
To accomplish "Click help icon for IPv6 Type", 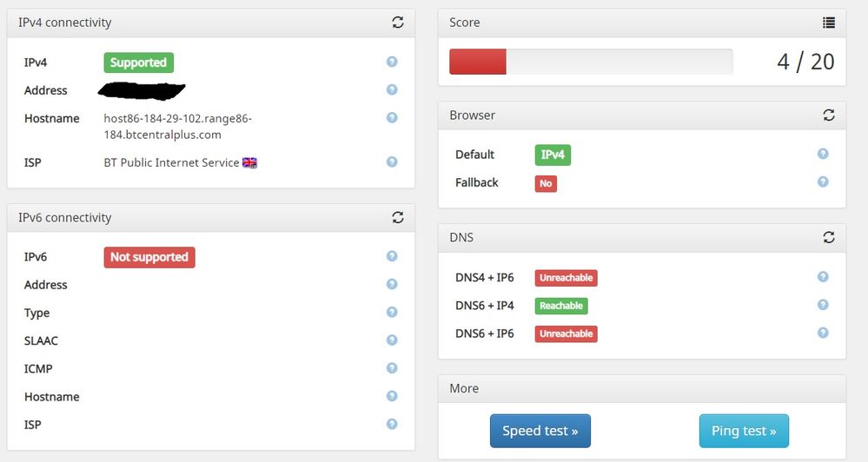I will point(392,312).
